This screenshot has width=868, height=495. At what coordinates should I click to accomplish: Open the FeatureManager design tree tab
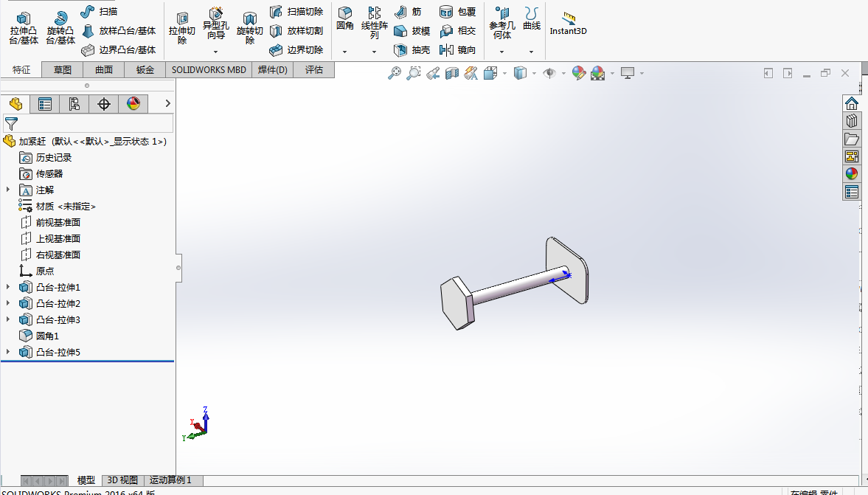[15, 103]
